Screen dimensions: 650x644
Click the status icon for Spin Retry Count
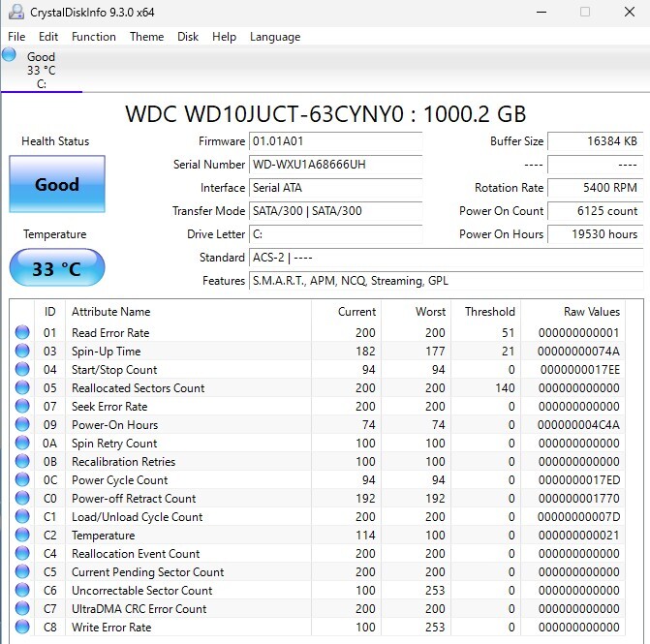(x=22, y=443)
